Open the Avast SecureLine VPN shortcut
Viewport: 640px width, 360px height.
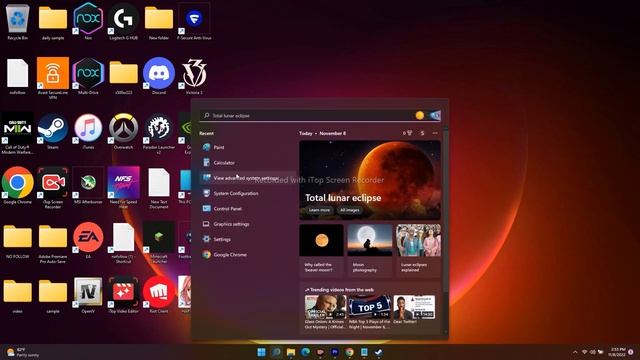[x=53, y=78]
